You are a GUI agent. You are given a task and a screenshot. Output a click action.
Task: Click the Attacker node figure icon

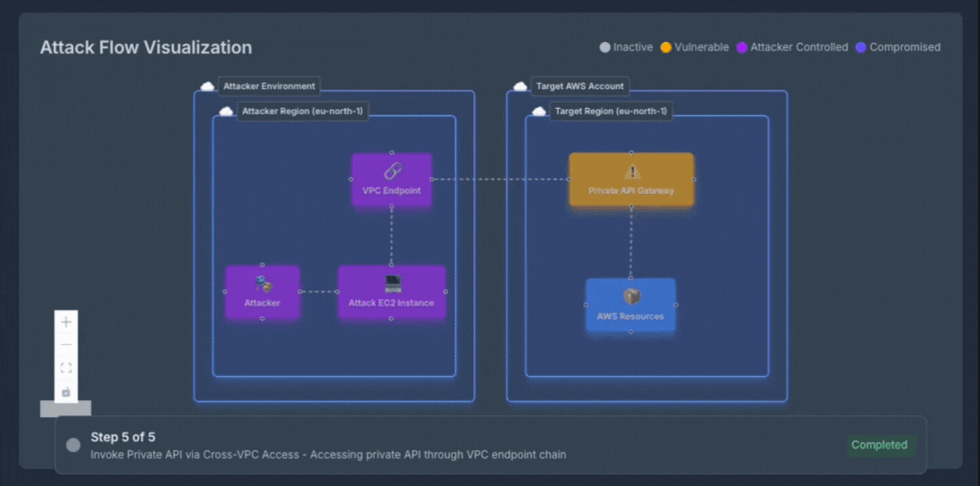coord(263,284)
